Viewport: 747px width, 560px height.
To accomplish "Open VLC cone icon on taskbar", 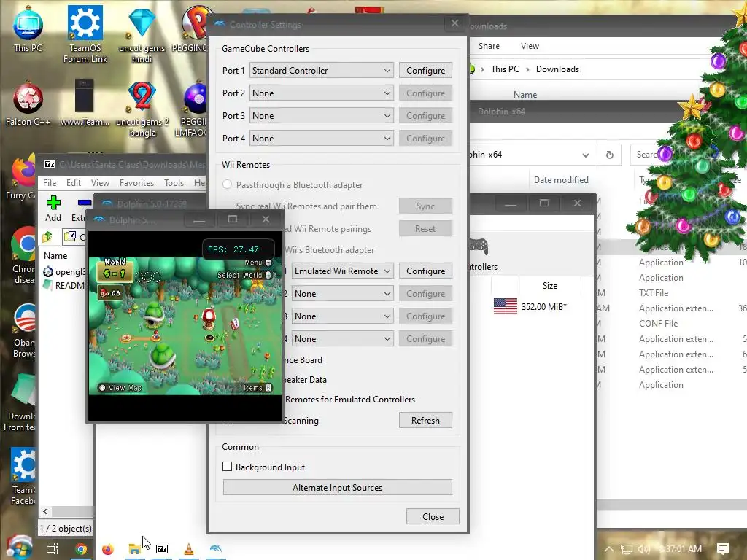I will [189, 549].
